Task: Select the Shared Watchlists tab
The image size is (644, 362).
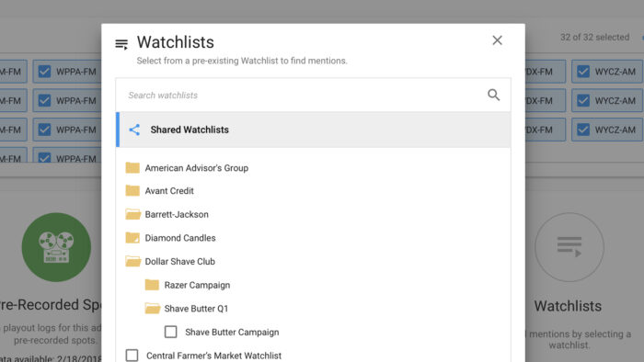Action: tap(314, 130)
